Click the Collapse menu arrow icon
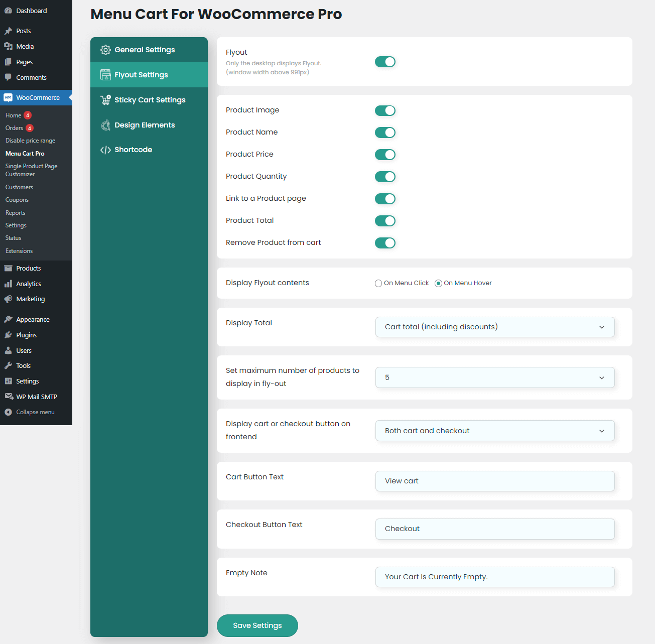 8,412
